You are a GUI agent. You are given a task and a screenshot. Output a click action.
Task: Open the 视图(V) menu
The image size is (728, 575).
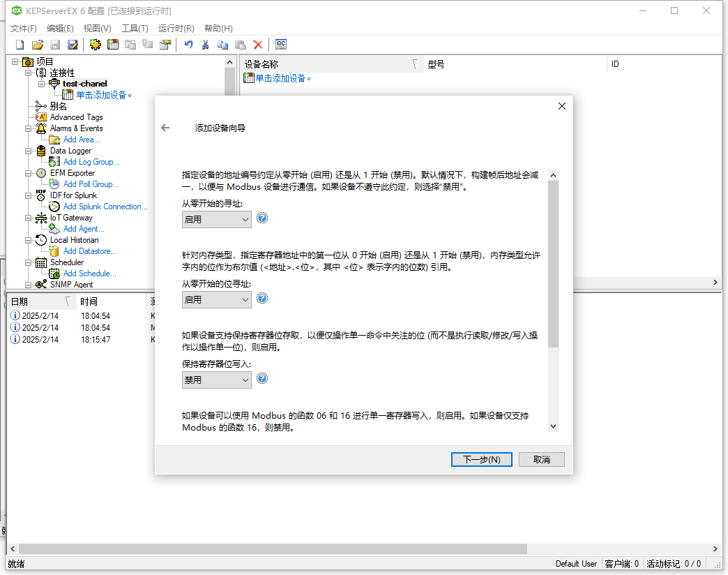click(x=98, y=29)
